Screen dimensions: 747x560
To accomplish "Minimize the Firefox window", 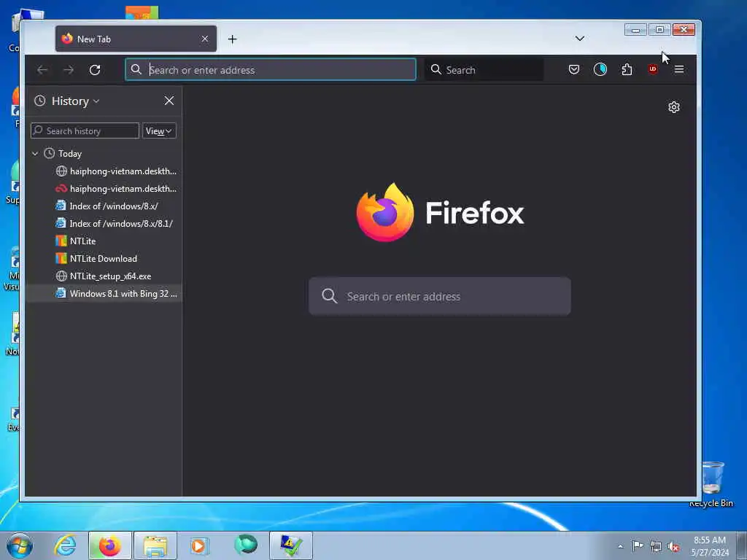I will coord(635,30).
